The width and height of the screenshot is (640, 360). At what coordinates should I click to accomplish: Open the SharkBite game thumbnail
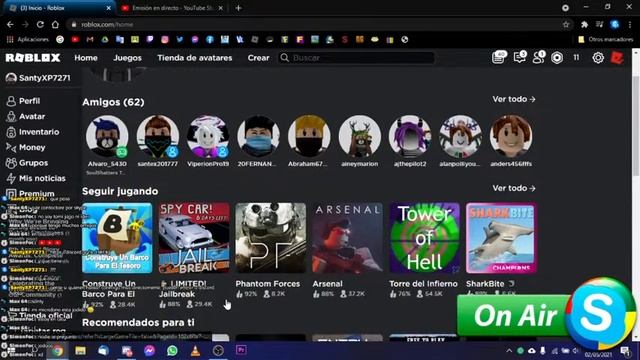(501, 238)
